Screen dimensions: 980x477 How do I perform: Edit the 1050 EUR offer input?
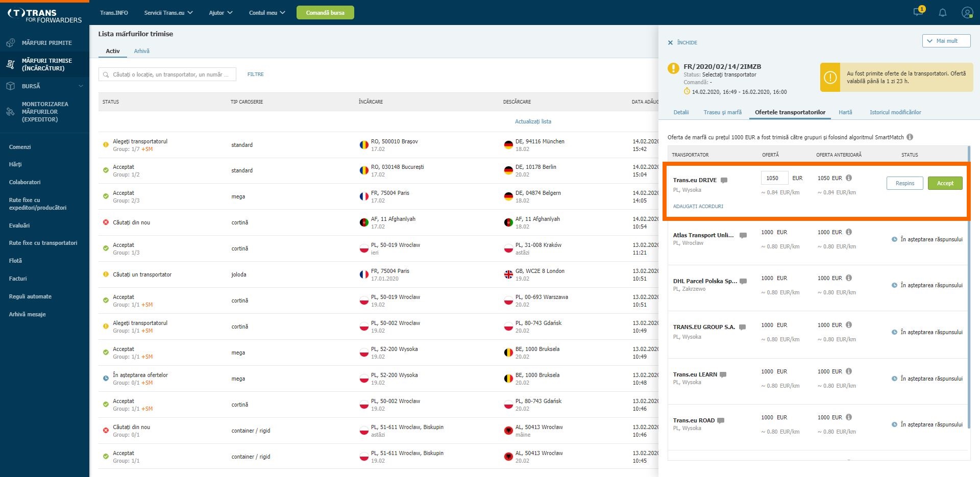click(x=774, y=178)
